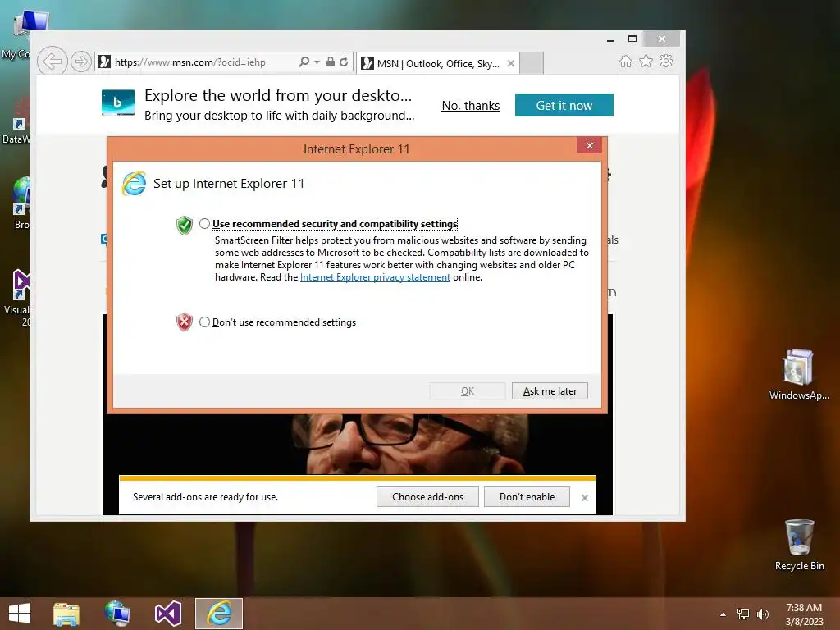Click the Internet Explorer logo in dialog
840x630 pixels.
tap(134, 184)
